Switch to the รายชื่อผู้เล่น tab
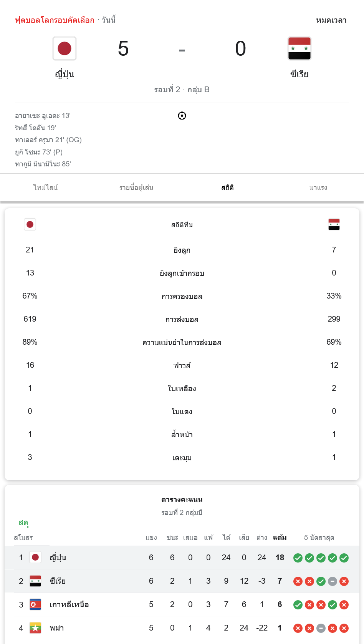 point(136,188)
